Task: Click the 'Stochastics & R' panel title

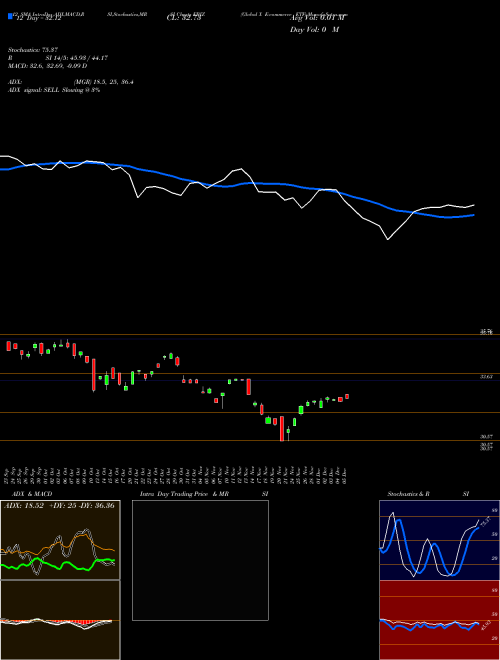Action: pos(408,494)
